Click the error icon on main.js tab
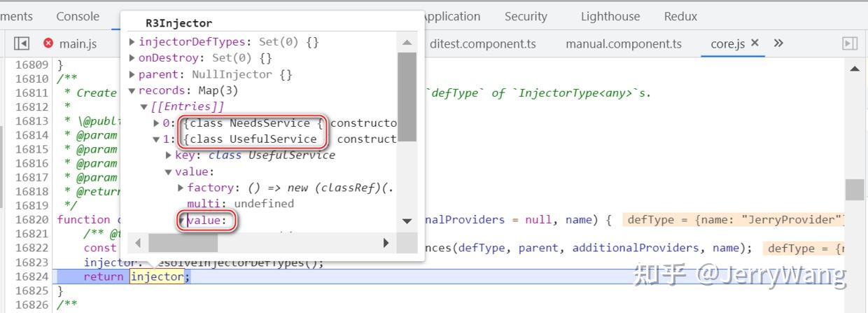This screenshot has width=868, height=313. 48,43
